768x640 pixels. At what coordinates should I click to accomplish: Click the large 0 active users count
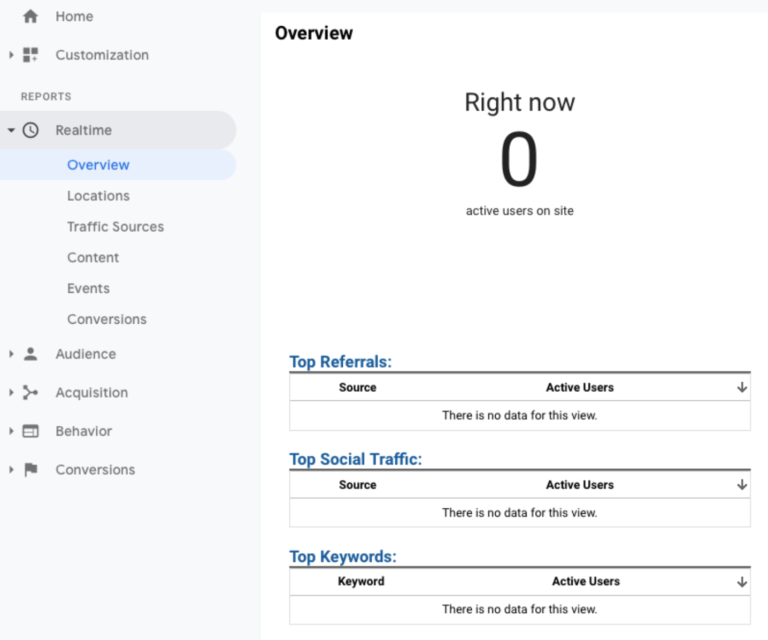click(x=519, y=159)
